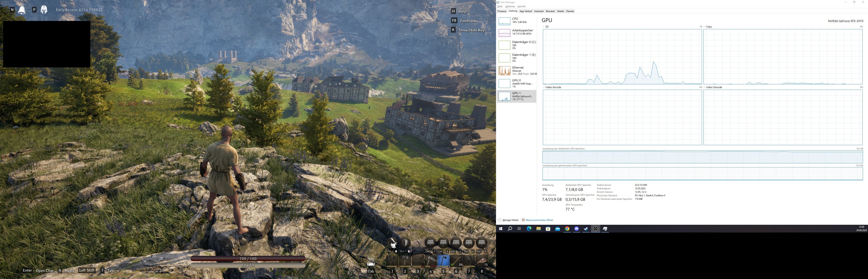Click the meat item in hotbar slot 8
868x279 pixels.
(x=481, y=261)
